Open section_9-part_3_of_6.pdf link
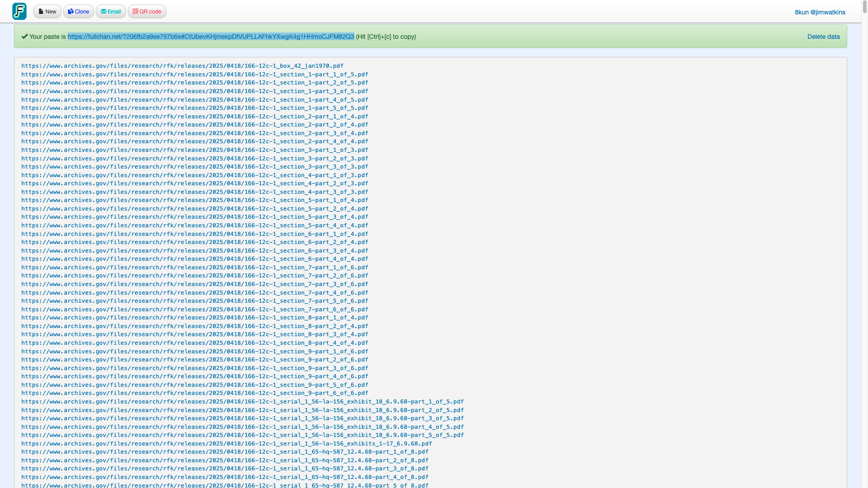Image resolution: width=868 pixels, height=488 pixels. (x=195, y=368)
